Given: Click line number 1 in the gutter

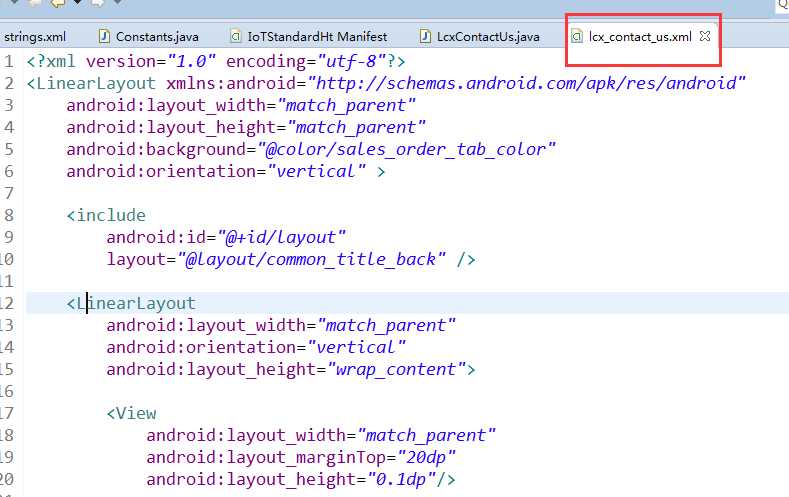Looking at the screenshot, I should click(9, 61).
